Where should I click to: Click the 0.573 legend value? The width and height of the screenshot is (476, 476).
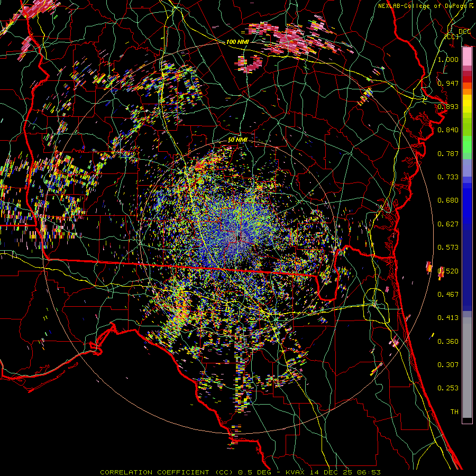point(448,248)
